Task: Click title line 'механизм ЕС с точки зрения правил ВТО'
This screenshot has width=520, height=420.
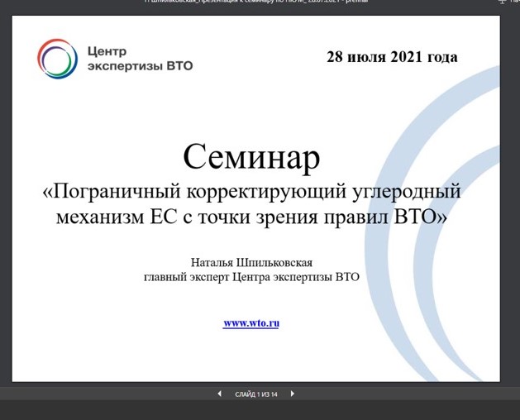Action: [251, 217]
